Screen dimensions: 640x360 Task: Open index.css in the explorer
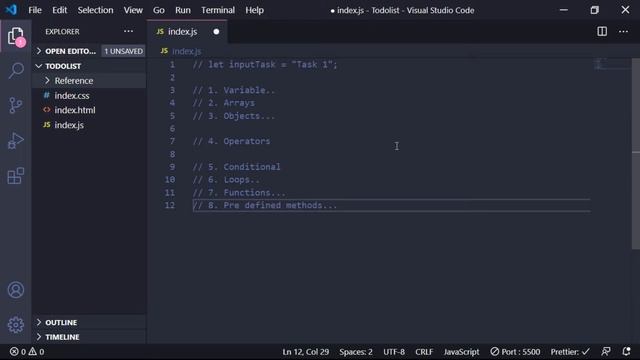point(72,95)
